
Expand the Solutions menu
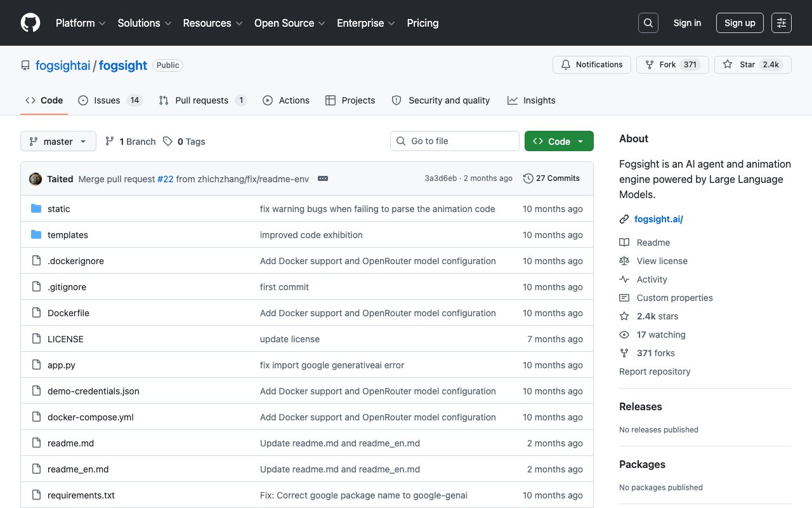pyautogui.click(x=145, y=23)
